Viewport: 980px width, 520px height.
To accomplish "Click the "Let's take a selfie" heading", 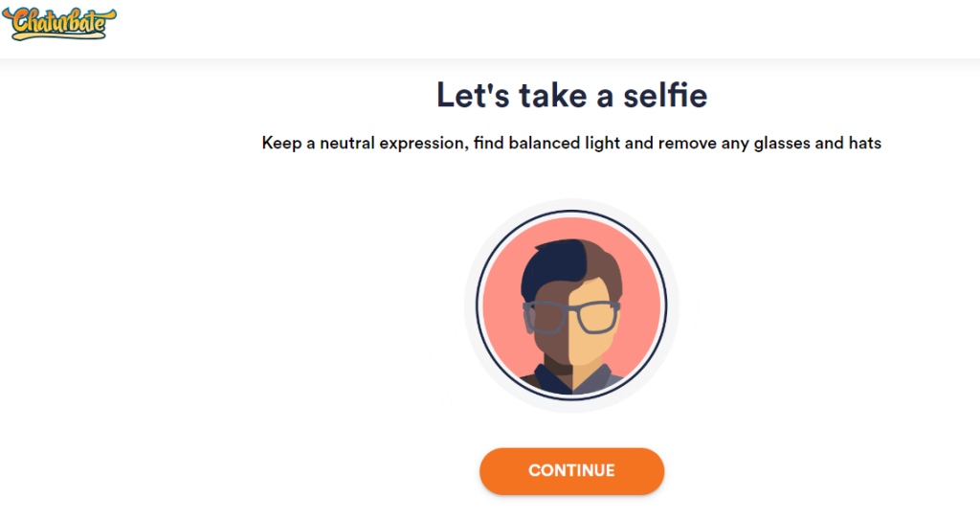I will 571,95.
